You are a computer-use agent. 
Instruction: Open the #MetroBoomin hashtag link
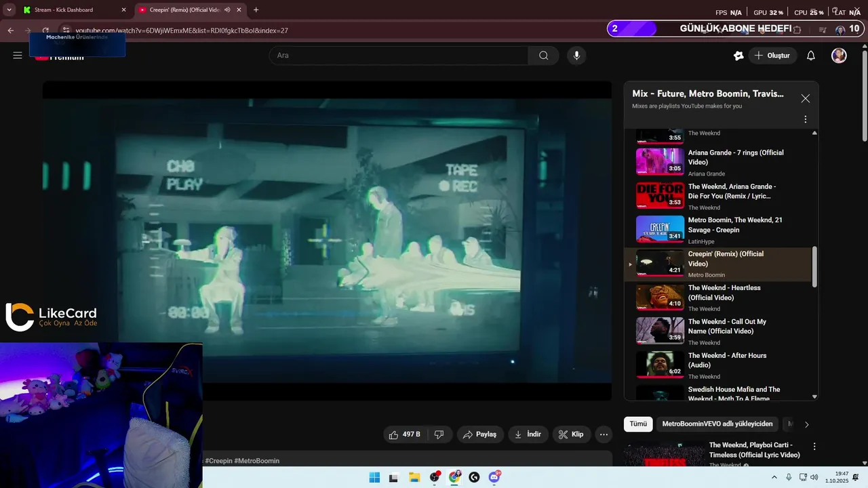coord(256,461)
